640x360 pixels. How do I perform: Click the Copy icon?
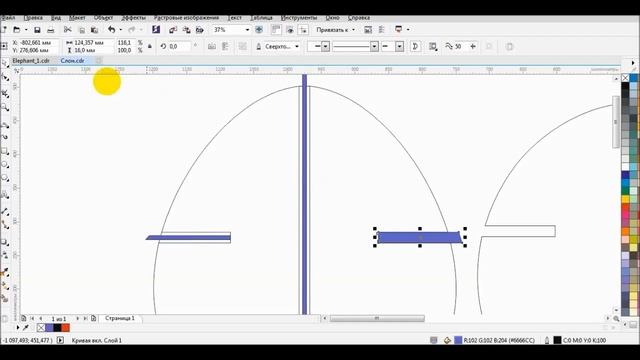(x=82, y=30)
